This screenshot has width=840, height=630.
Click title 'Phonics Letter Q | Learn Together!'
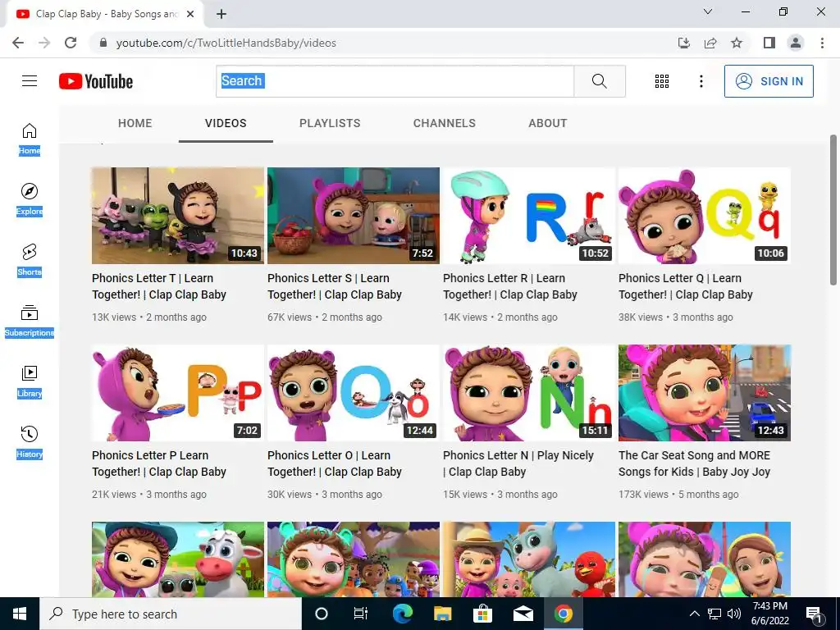coord(686,286)
